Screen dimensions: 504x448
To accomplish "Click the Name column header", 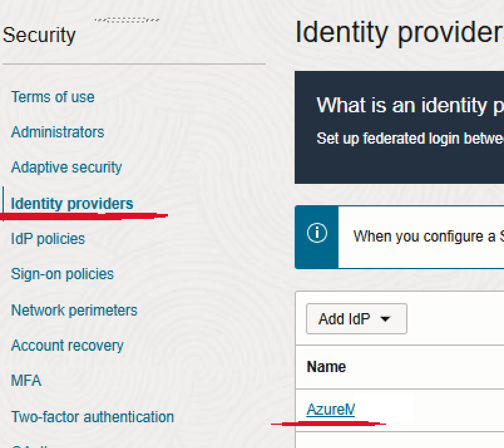I will (x=326, y=366).
